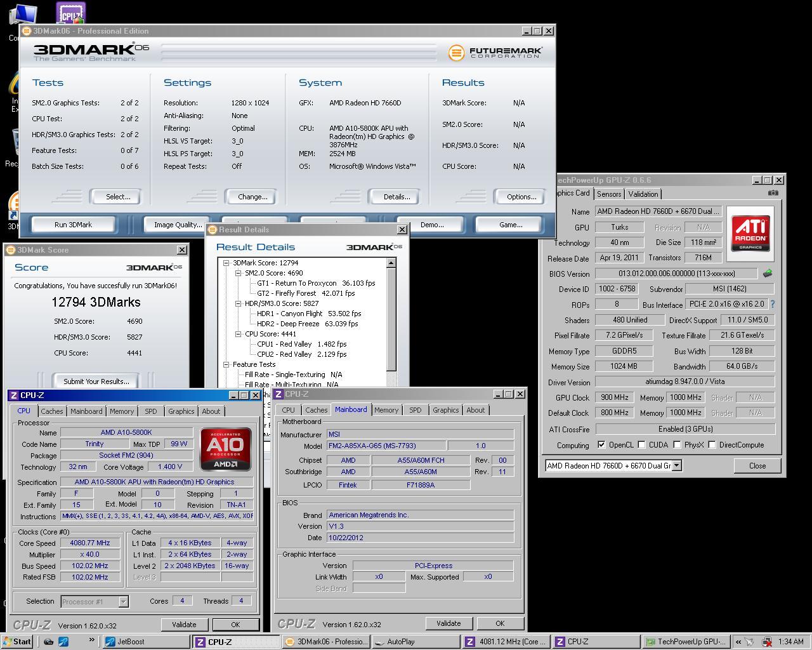Click the Result Details scroll up arrow

point(391,263)
